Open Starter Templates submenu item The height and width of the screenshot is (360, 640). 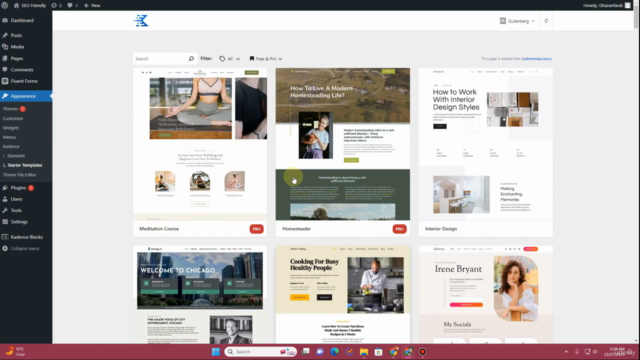tap(24, 165)
